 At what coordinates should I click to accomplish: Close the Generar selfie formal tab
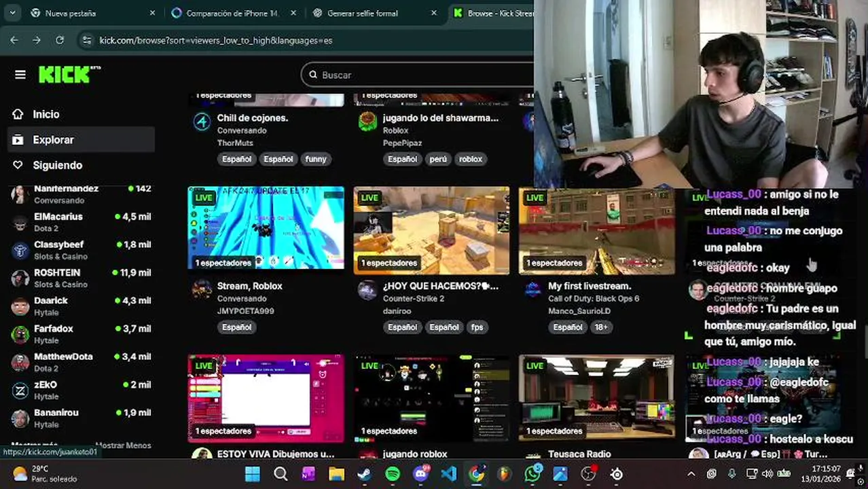pos(435,13)
